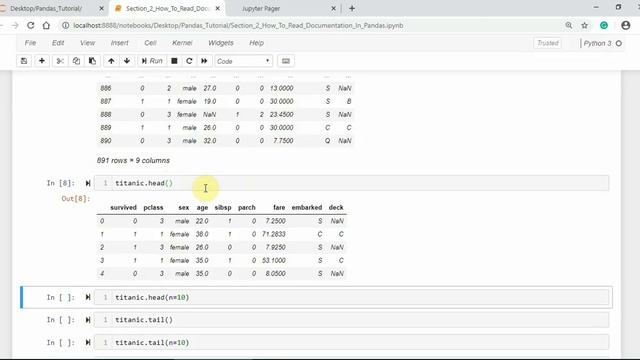The width and height of the screenshot is (640, 360).
Task: Click the fare value 53.1000
Action: click(273, 260)
